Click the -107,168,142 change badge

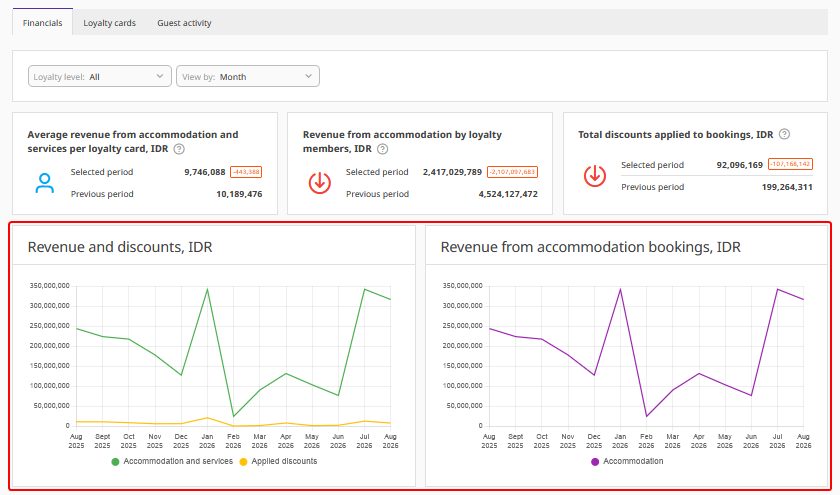coord(790,164)
